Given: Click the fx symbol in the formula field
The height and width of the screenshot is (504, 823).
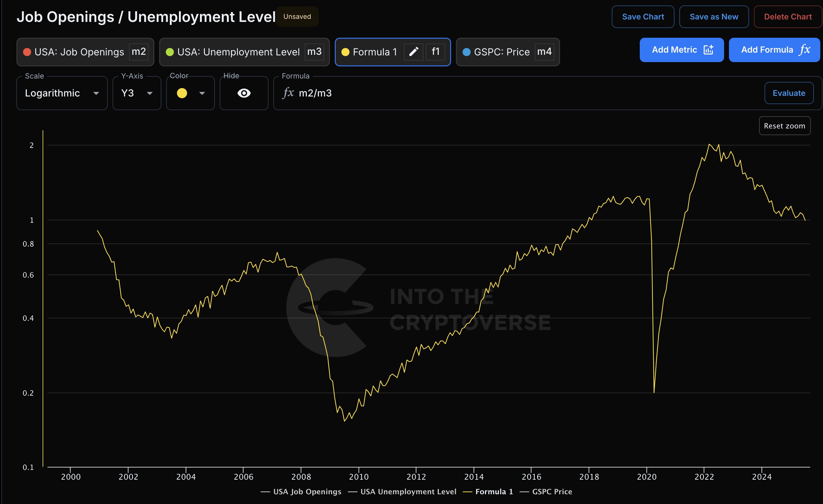Looking at the screenshot, I should pyautogui.click(x=288, y=93).
